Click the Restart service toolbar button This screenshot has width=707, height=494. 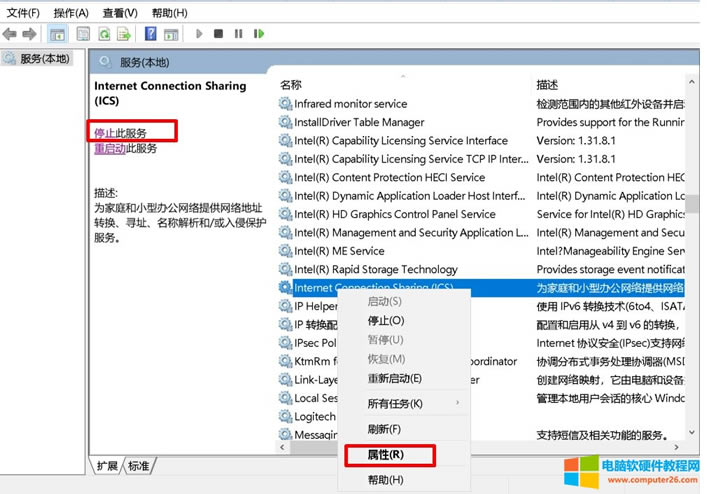(x=259, y=34)
